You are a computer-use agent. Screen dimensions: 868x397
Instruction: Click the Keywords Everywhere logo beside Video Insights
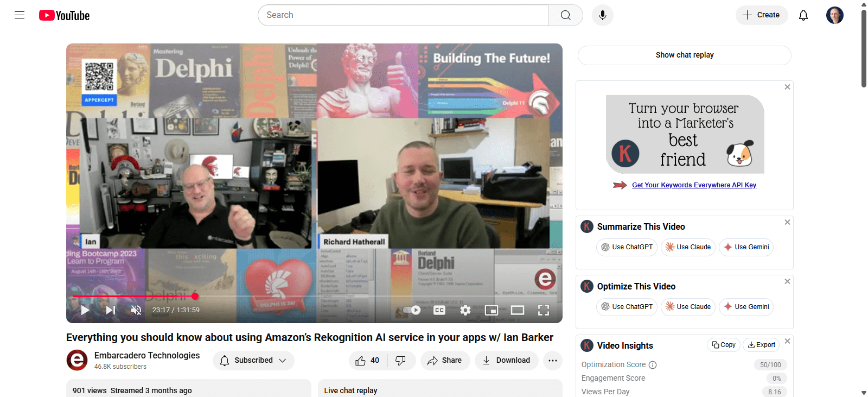587,345
